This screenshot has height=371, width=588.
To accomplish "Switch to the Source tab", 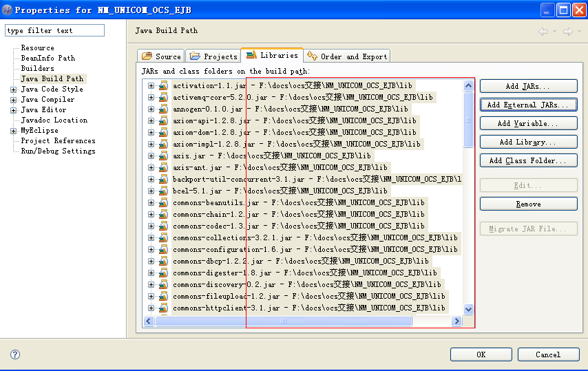I will coord(161,56).
